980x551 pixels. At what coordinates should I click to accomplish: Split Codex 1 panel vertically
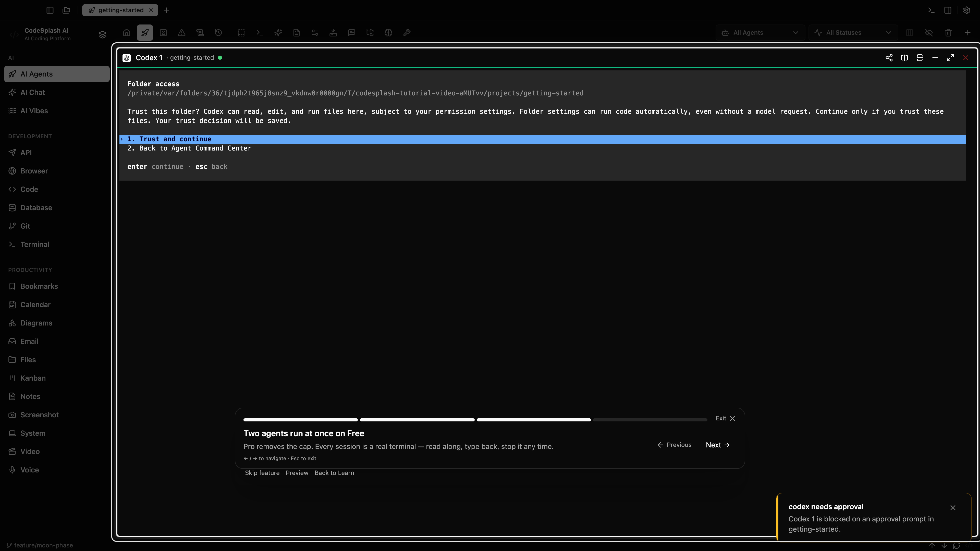pyautogui.click(x=904, y=58)
